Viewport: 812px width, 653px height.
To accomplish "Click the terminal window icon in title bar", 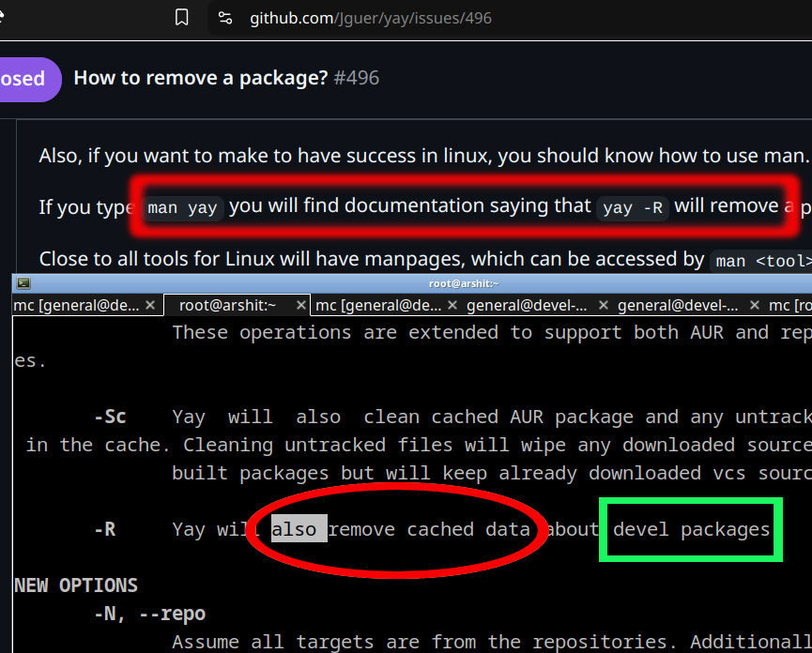I will (x=23, y=283).
